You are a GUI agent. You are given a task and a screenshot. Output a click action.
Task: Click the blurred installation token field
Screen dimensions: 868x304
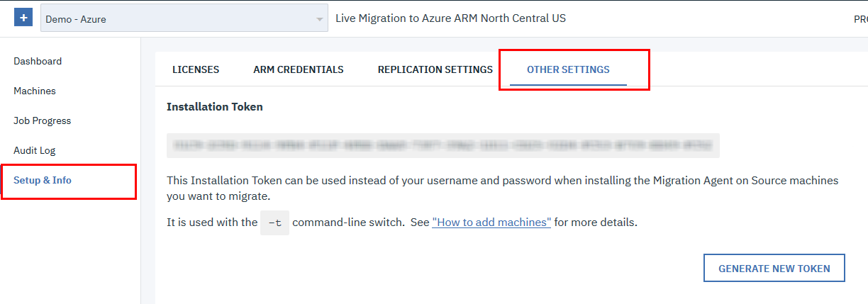click(443, 145)
